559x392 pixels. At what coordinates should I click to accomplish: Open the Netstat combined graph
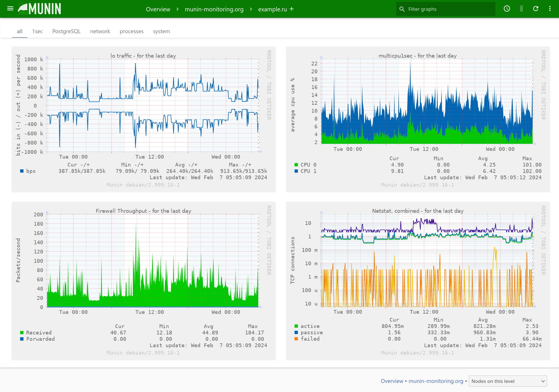point(418,281)
